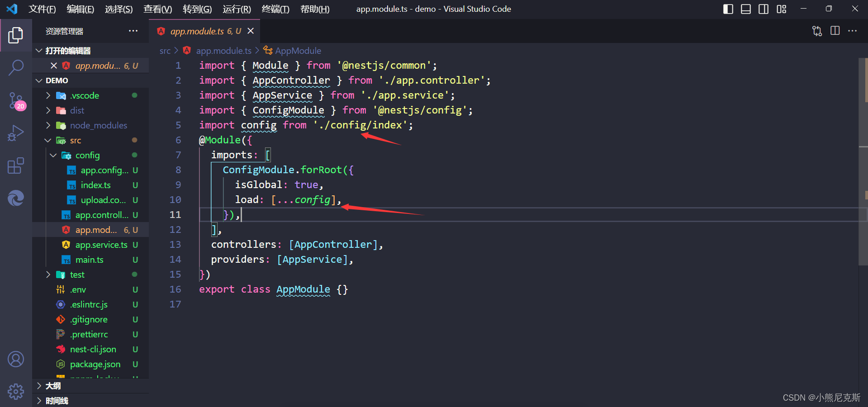
Task: Open the 终端(T) menu
Action: pyautogui.click(x=275, y=9)
